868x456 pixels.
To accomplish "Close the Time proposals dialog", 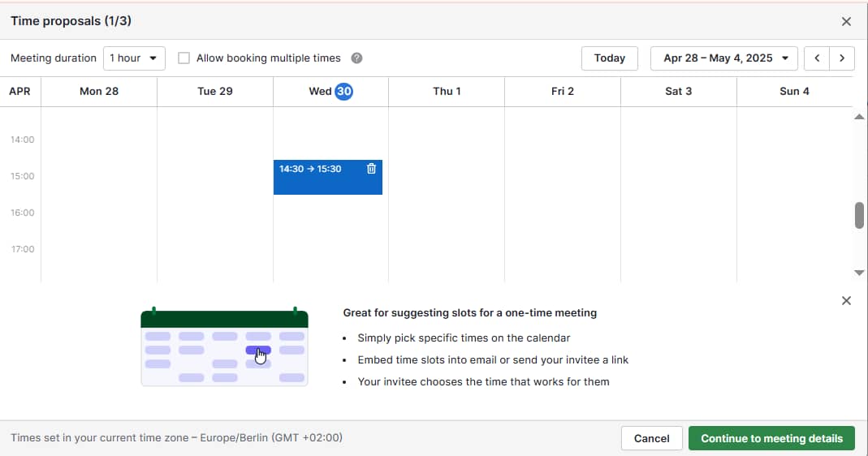I will tap(846, 22).
